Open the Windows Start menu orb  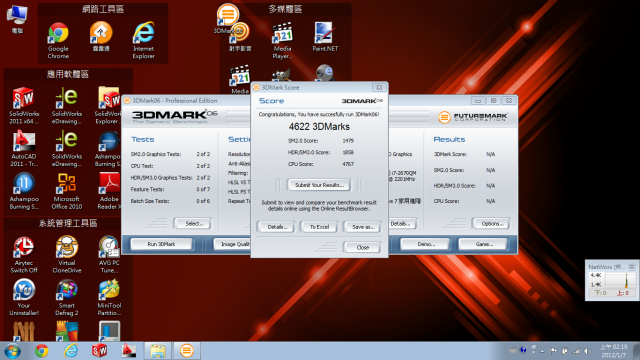[12, 351]
